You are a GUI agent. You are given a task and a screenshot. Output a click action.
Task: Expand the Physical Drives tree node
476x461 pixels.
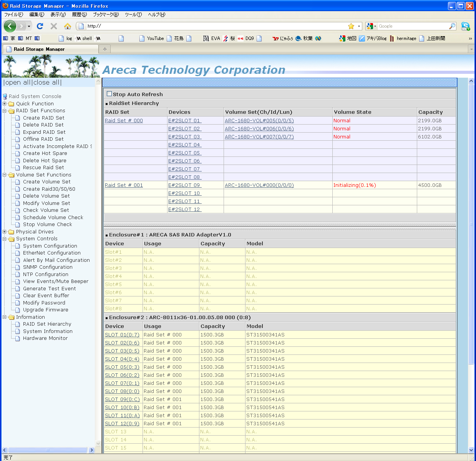click(5, 232)
